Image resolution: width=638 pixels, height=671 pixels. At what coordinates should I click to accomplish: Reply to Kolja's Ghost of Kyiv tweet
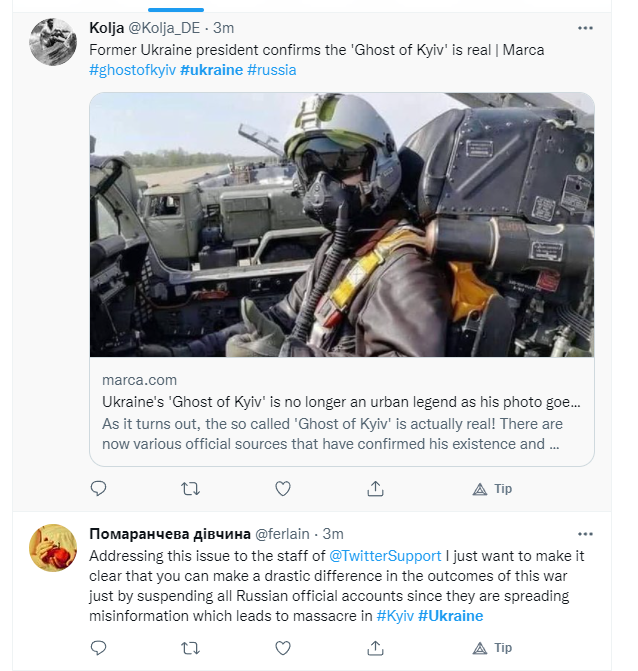pos(98,488)
